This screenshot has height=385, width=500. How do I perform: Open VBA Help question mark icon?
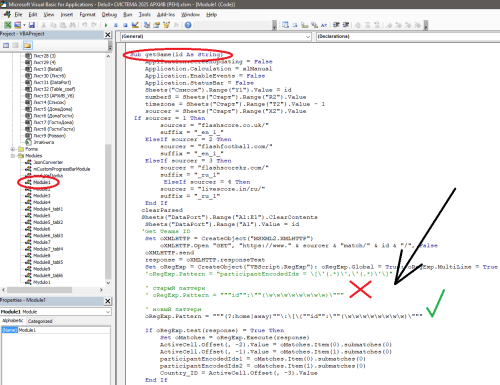[188, 25]
